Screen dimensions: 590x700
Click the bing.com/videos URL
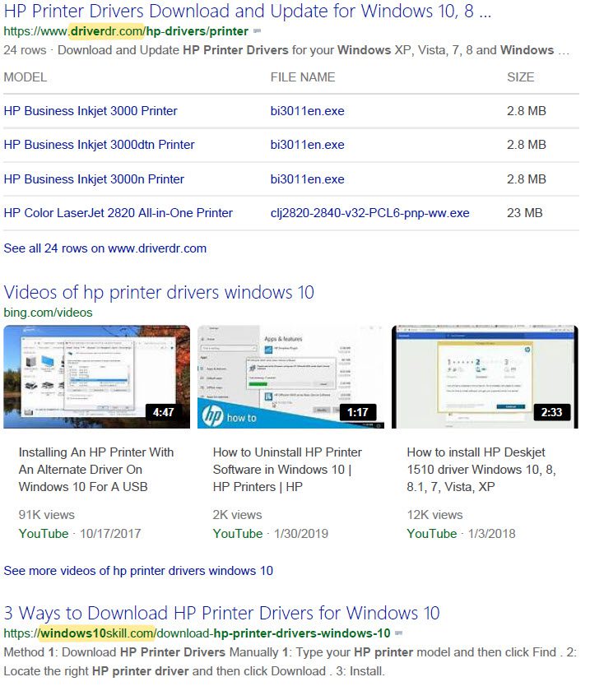49,313
